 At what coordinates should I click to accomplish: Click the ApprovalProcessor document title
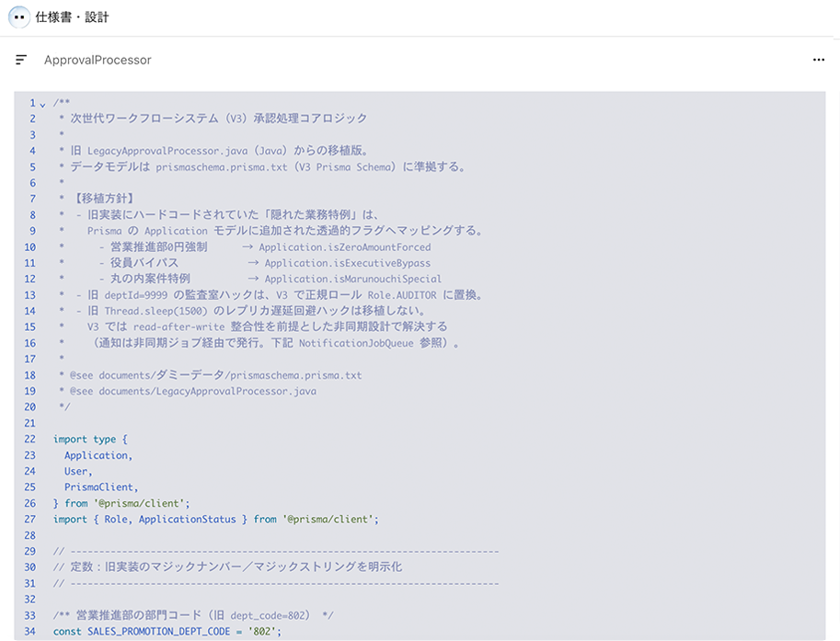pos(98,60)
